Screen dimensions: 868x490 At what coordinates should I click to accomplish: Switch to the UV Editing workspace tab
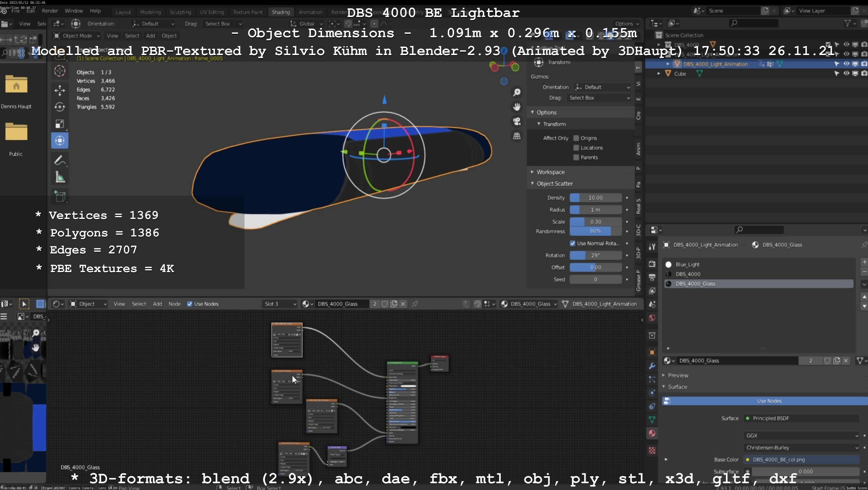[x=212, y=12]
